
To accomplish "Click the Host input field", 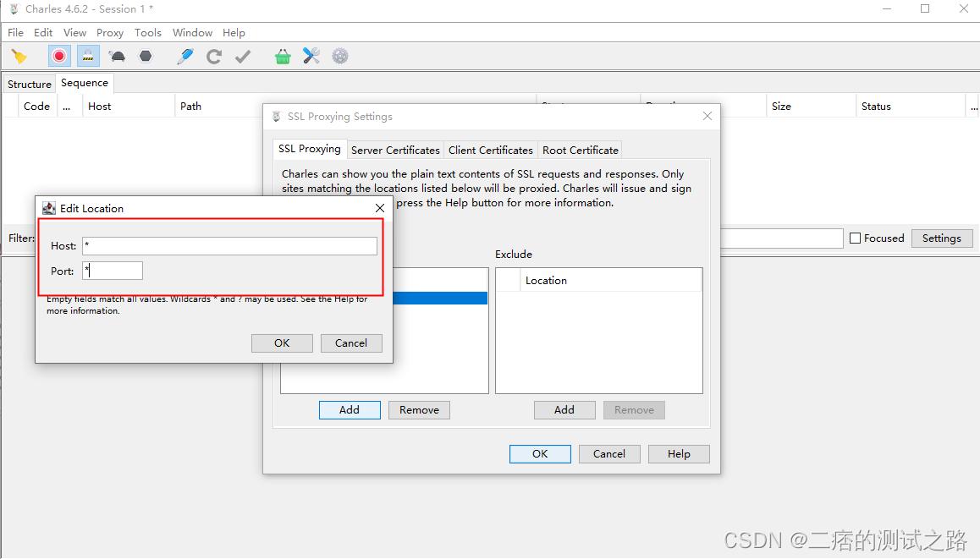I will 229,245.
